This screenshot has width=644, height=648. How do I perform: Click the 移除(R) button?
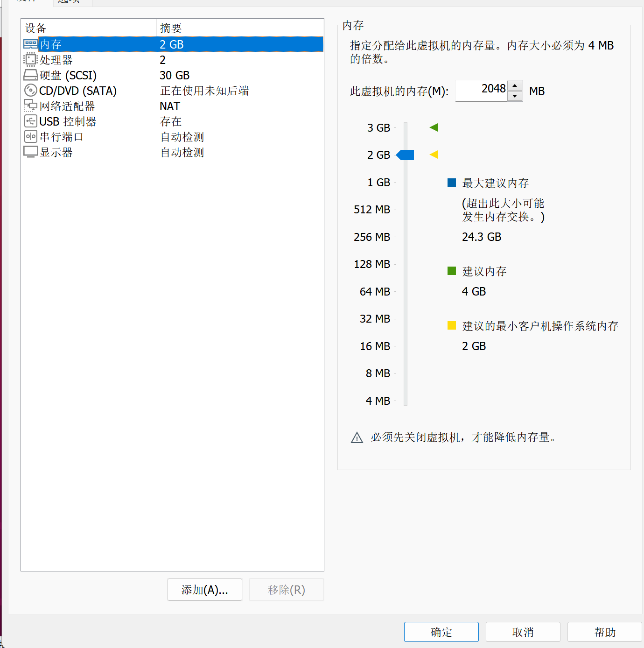point(286,590)
